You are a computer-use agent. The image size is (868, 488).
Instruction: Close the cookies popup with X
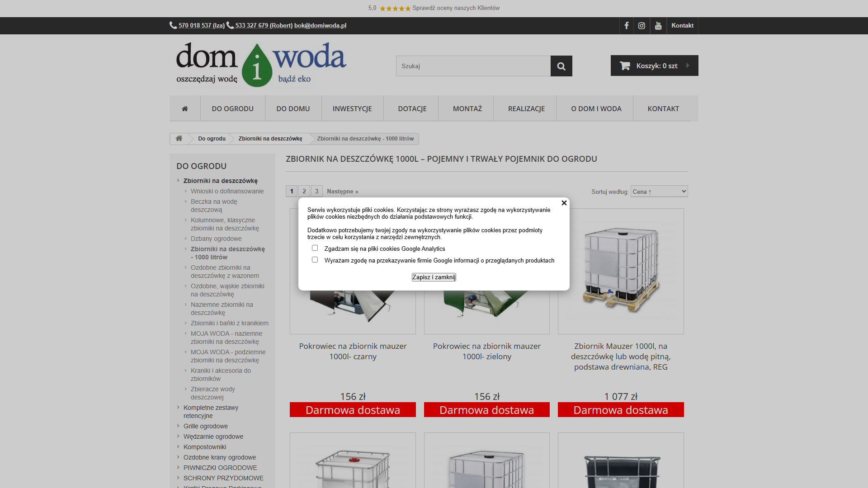(564, 203)
